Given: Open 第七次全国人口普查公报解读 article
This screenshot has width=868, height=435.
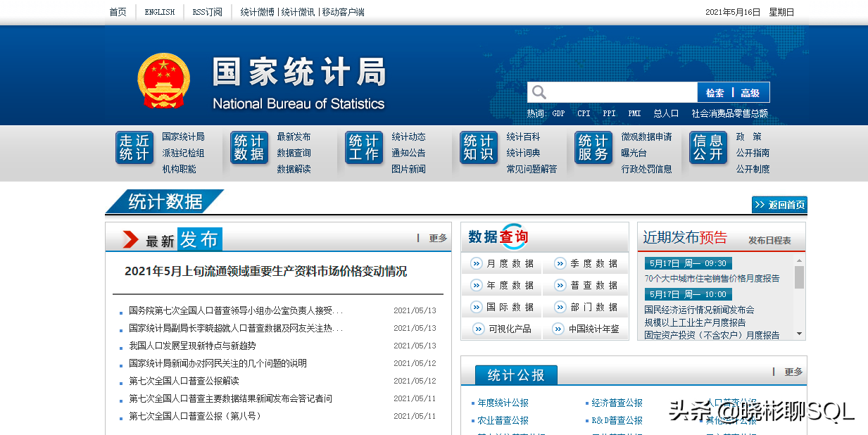Looking at the screenshot, I should 184,381.
